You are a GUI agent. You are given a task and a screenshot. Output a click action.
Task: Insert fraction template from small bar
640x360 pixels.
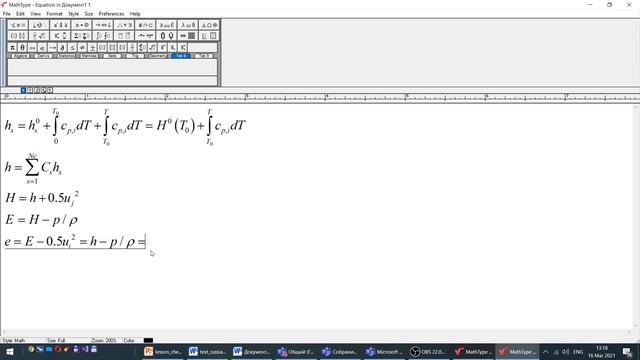pos(132,48)
